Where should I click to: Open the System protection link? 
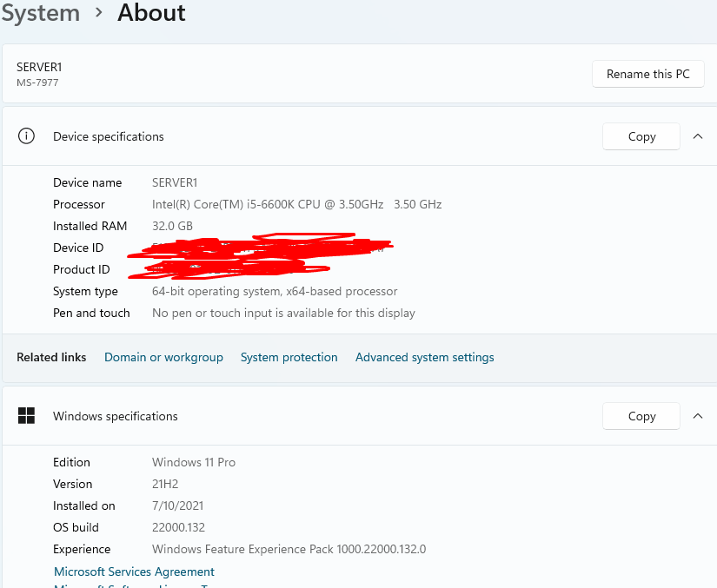coord(289,357)
